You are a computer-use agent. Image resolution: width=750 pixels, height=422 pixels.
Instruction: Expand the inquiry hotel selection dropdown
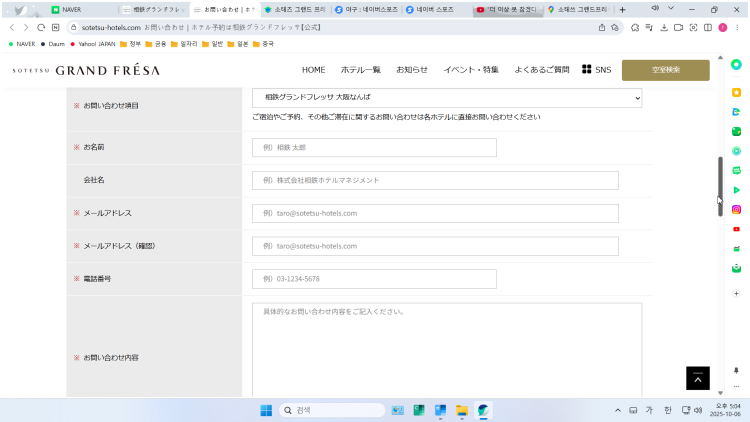point(446,98)
